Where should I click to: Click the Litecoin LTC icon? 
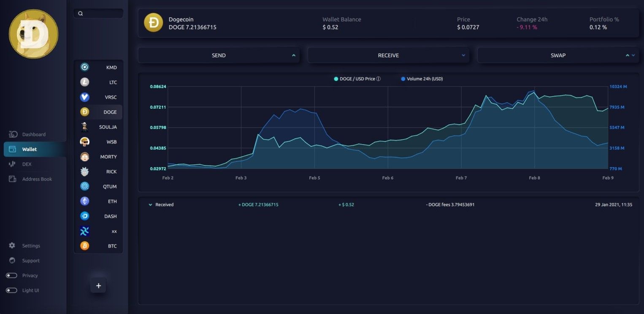(x=85, y=82)
